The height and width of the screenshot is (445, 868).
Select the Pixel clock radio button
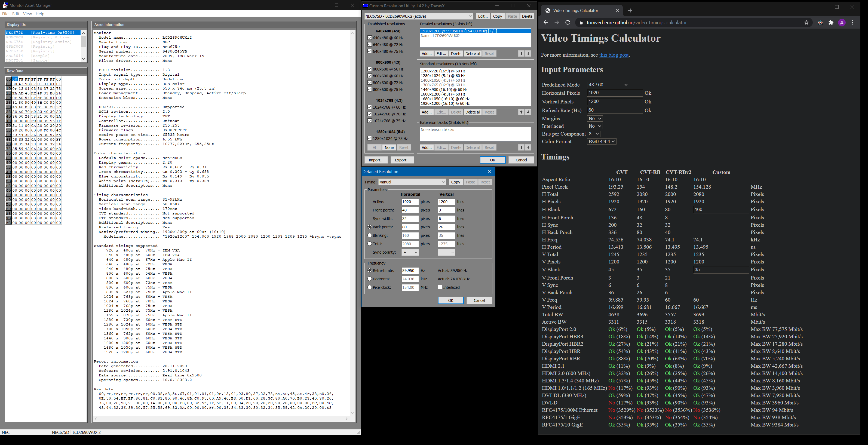370,287
